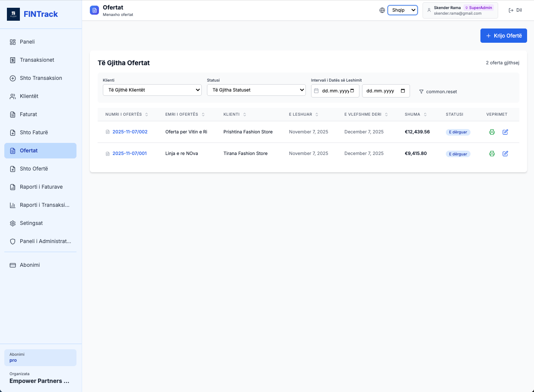Click the start date input field
Screen dimensions: 534x392
tap(335, 91)
